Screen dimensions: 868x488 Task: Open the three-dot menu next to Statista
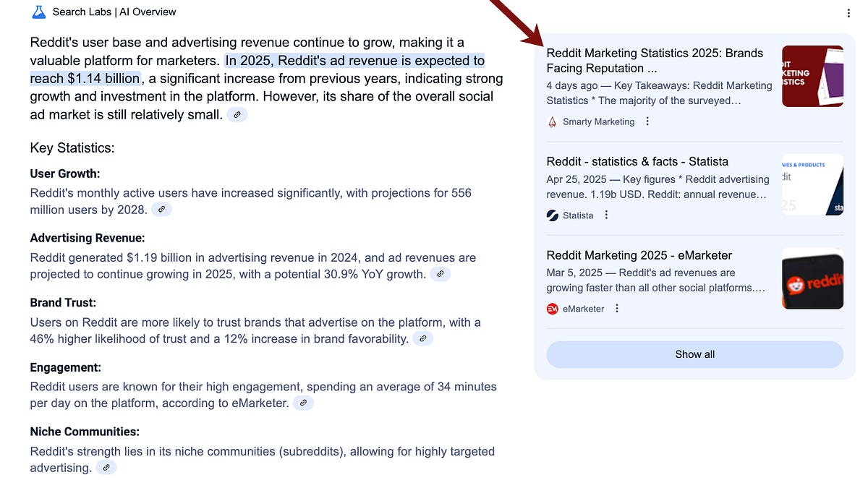606,215
